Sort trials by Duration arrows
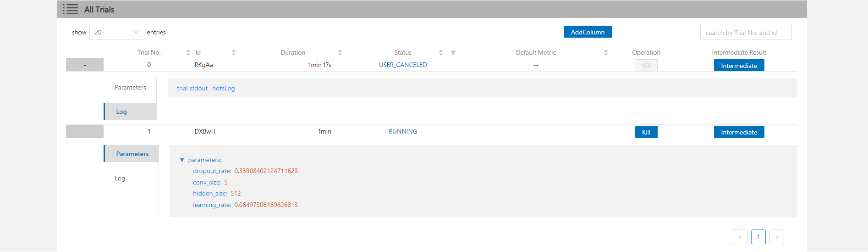The height and width of the screenshot is (252, 868). 340,53
